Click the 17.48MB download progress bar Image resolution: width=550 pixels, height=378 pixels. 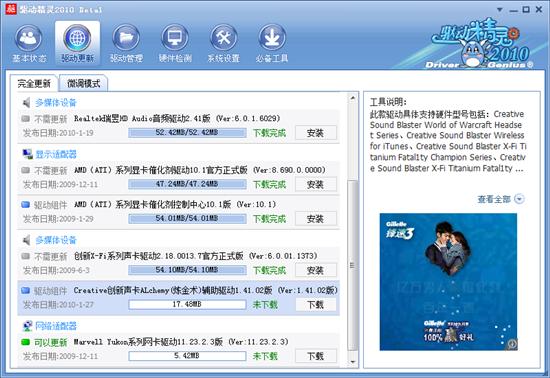click(x=187, y=304)
